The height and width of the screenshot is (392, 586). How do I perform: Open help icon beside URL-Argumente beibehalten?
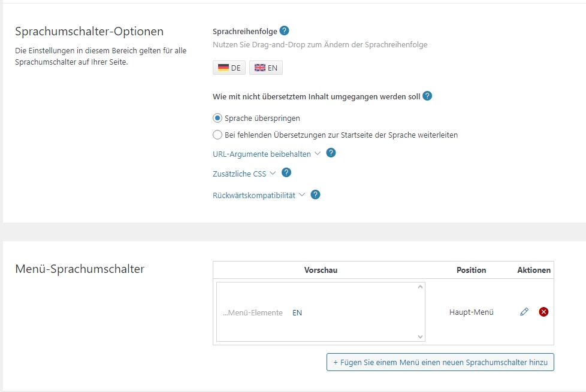point(331,153)
